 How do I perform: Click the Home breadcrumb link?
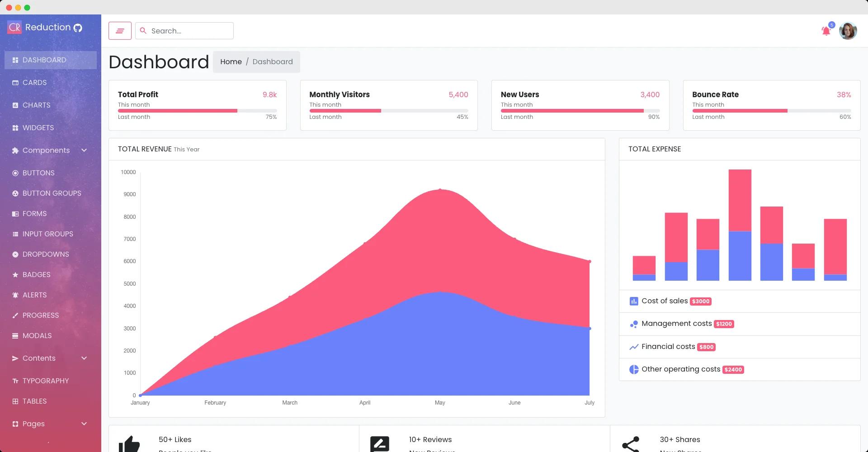(x=231, y=61)
